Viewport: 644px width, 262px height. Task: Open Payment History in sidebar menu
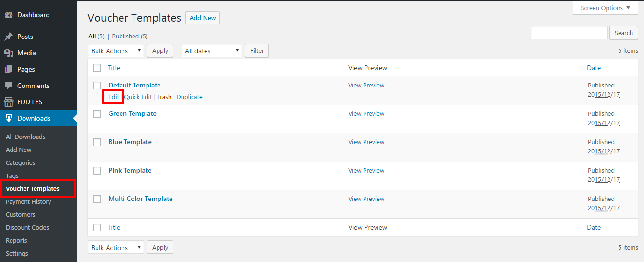coord(28,202)
